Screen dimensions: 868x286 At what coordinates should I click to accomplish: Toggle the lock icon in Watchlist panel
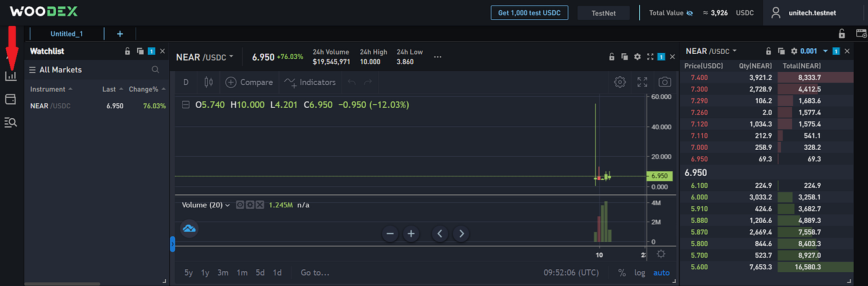tap(128, 51)
